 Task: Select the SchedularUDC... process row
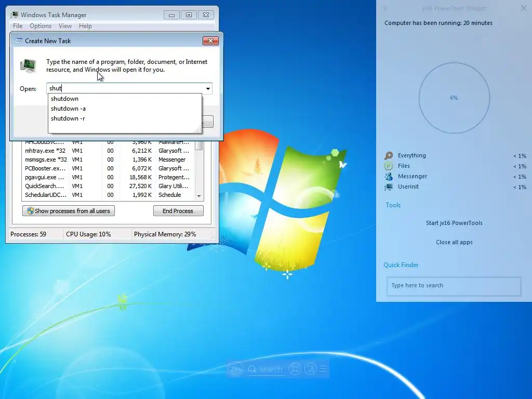(108, 195)
